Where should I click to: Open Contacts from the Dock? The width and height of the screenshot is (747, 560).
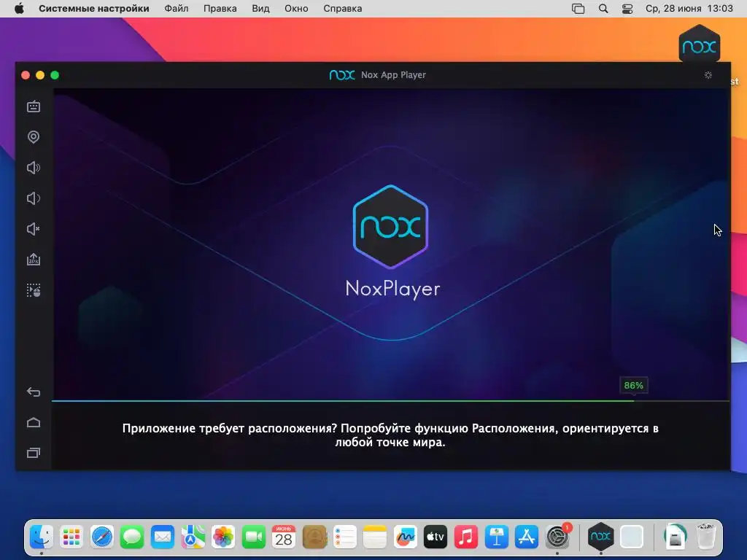point(314,537)
